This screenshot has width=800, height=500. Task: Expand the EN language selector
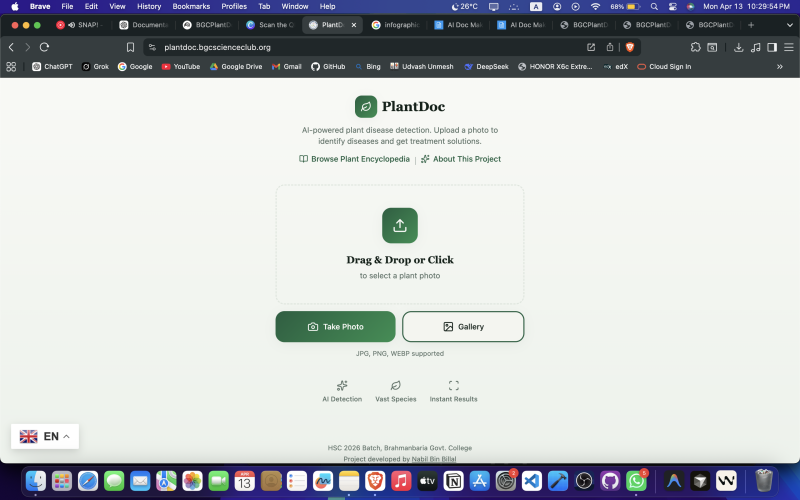pos(45,436)
